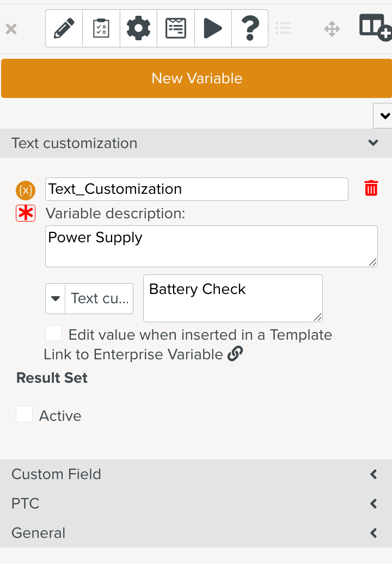Delete the Text_Customization variable with trash icon
This screenshot has width=392, height=564.
click(x=371, y=188)
